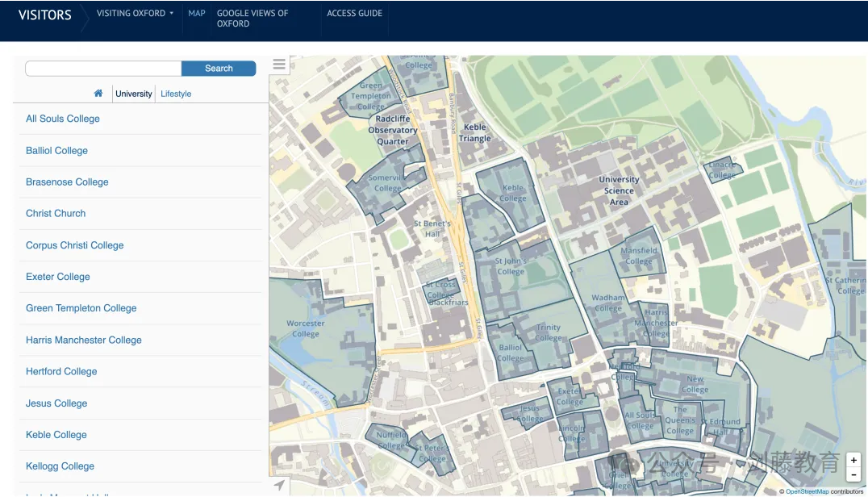Select Green Templeton College in the list
This screenshot has height=497, width=868.
[81, 308]
